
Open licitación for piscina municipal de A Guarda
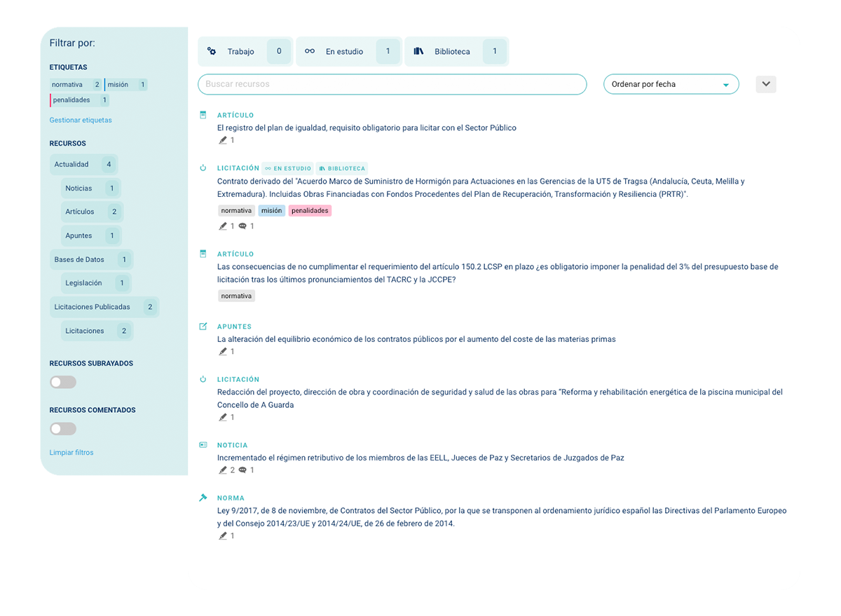tap(500, 398)
